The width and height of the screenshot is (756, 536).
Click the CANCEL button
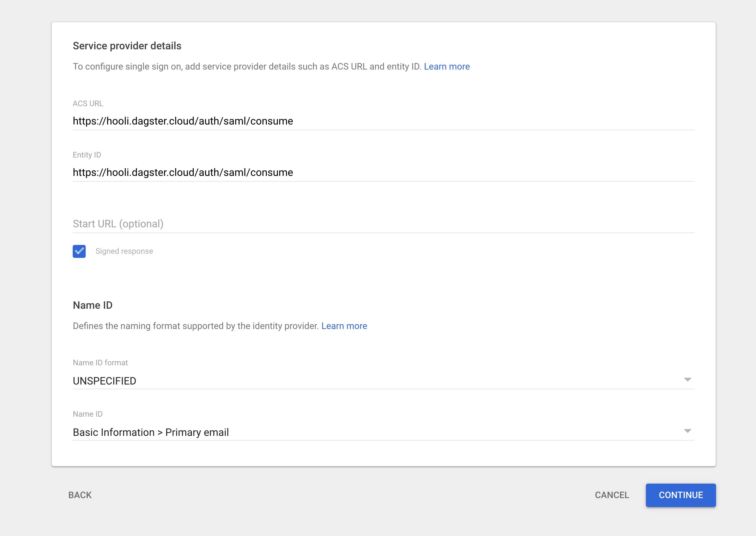point(612,495)
